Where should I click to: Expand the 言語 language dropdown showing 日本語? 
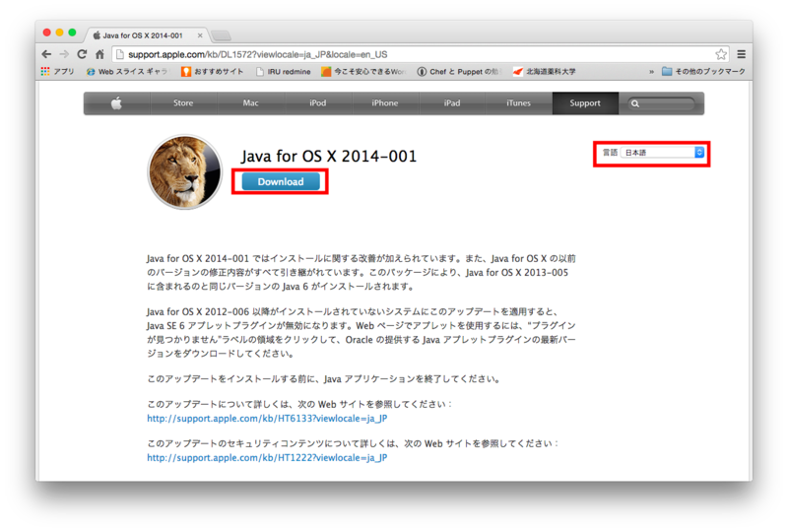(662, 153)
